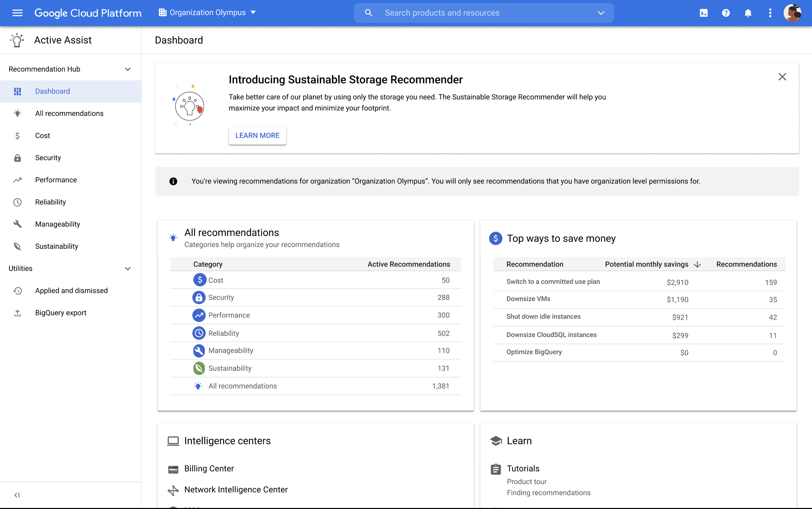Select Applied and dismissed menu item
The width and height of the screenshot is (812, 509).
[x=71, y=290]
